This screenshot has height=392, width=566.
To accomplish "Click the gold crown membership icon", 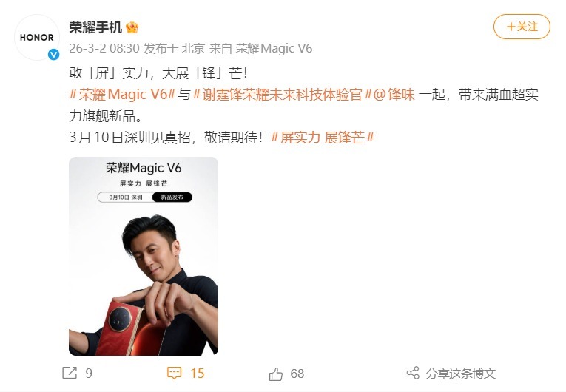I will click(132, 27).
